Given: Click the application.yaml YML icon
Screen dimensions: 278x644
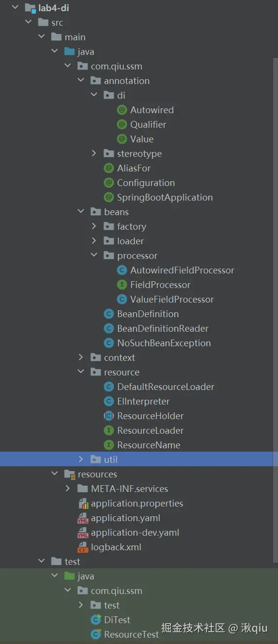Looking at the screenshot, I should click(83, 518).
